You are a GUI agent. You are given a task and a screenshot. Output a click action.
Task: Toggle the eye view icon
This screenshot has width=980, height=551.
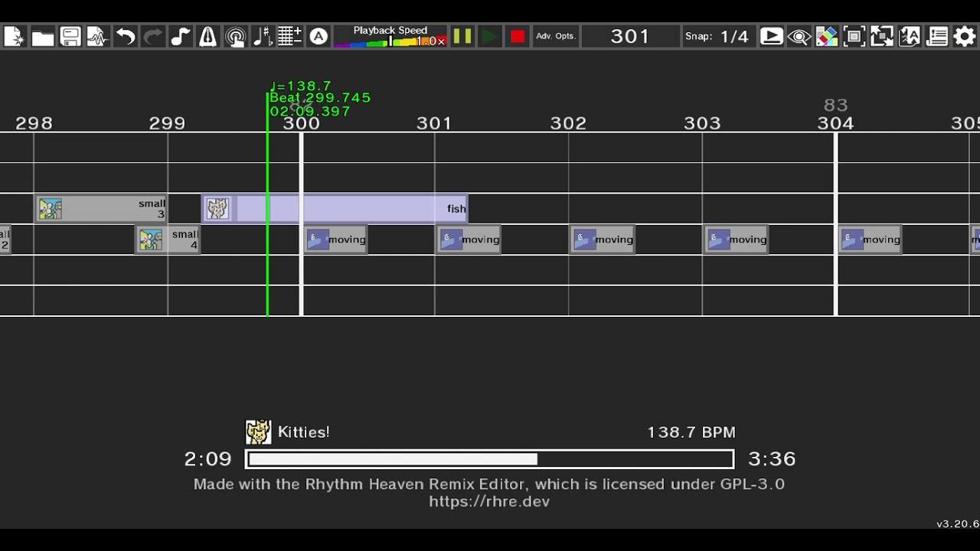point(799,37)
